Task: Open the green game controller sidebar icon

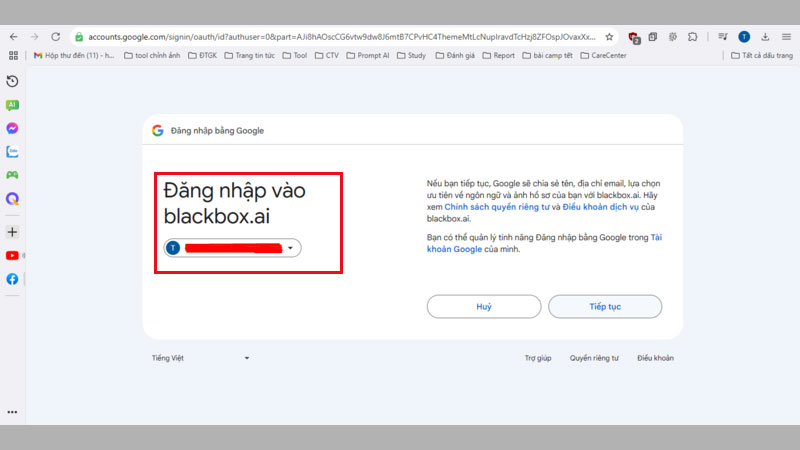Action: click(x=12, y=175)
